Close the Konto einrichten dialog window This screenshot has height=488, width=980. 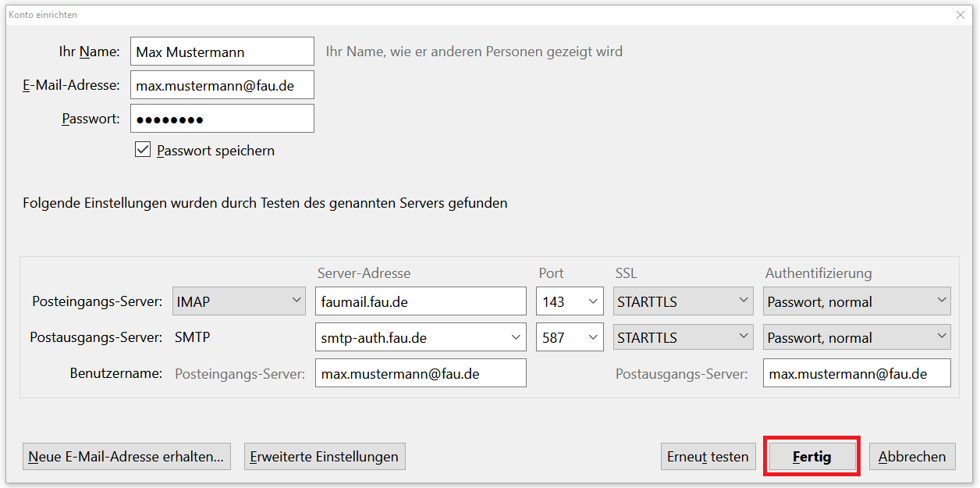coord(960,15)
